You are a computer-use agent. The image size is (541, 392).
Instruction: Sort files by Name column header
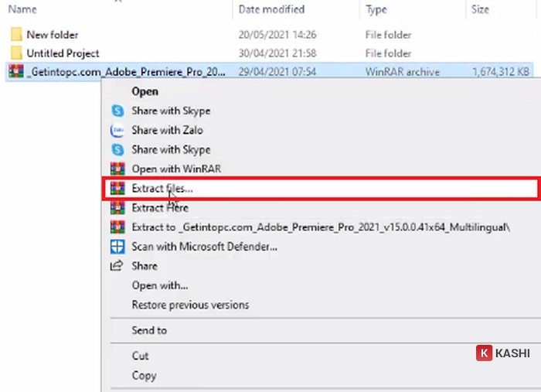[x=23, y=10]
